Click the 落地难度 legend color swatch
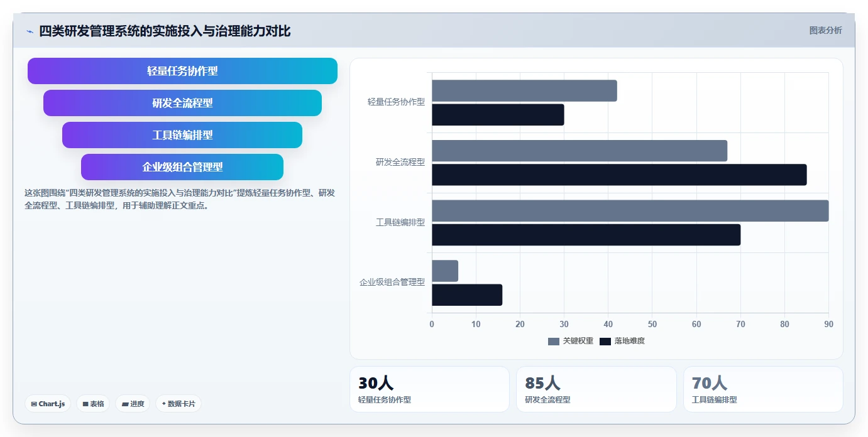The width and height of the screenshot is (868, 437). tap(605, 342)
